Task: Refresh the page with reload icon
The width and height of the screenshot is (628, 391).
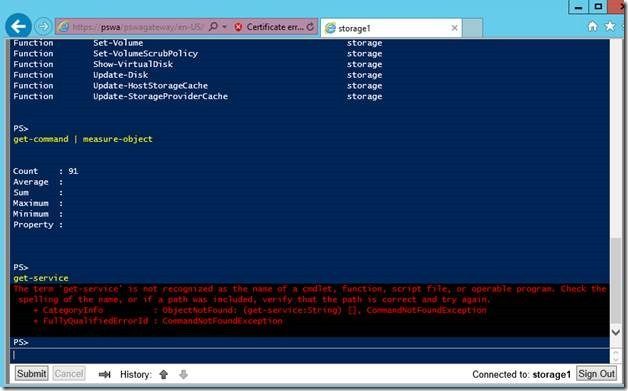Action: coord(310,27)
